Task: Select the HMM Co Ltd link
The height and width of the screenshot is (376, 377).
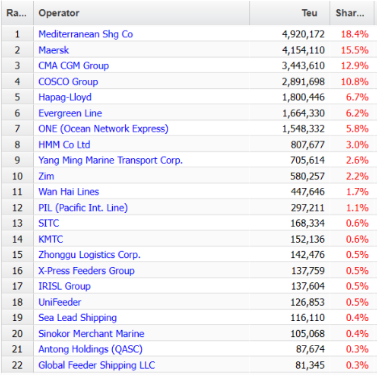Action: [x=64, y=145]
